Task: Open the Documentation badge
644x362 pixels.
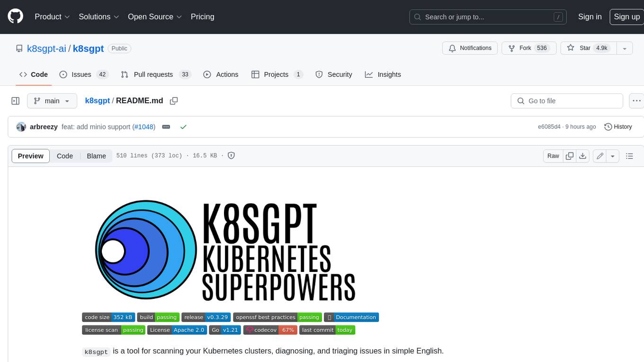Action: (x=351, y=317)
